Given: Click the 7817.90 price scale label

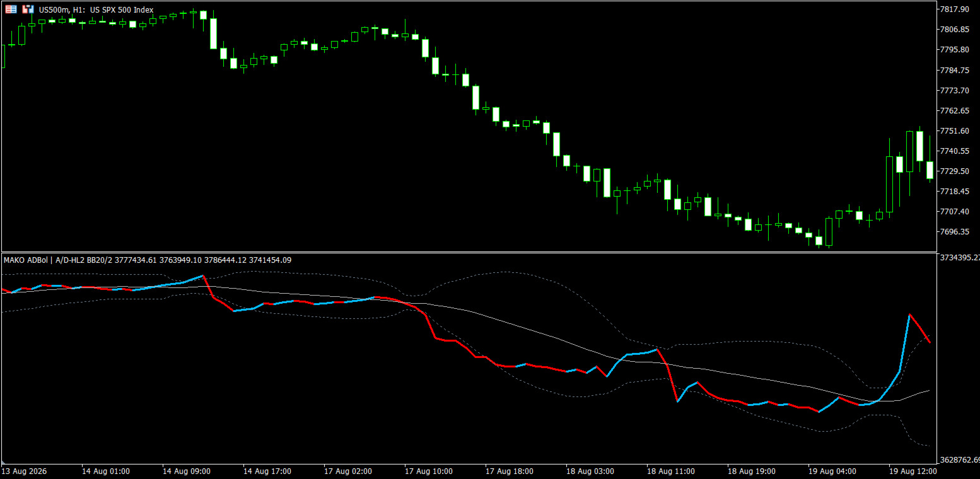Looking at the screenshot, I should [x=954, y=9].
